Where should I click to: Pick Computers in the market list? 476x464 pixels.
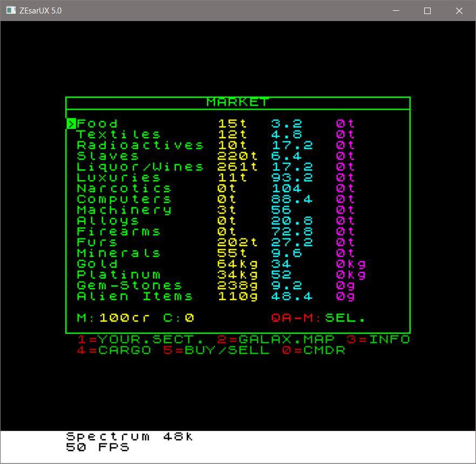[215, 200]
